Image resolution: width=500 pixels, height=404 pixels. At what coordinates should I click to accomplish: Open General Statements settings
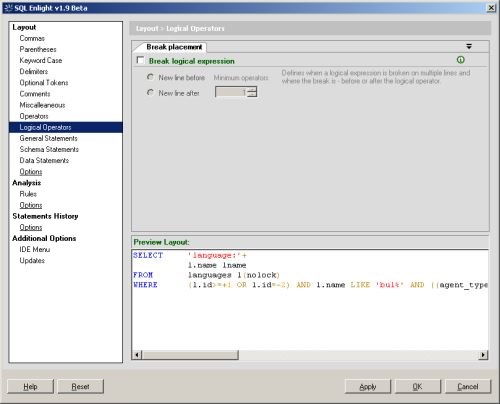[x=48, y=138]
